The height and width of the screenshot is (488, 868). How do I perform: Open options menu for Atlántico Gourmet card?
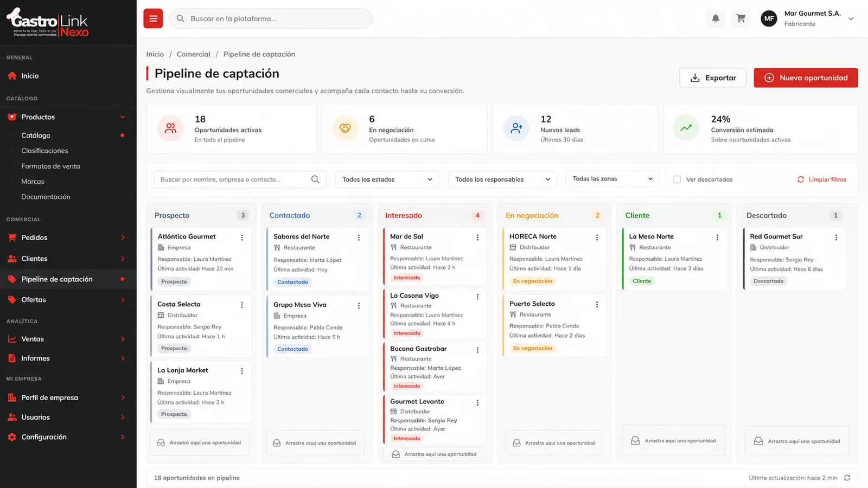(242, 237)
